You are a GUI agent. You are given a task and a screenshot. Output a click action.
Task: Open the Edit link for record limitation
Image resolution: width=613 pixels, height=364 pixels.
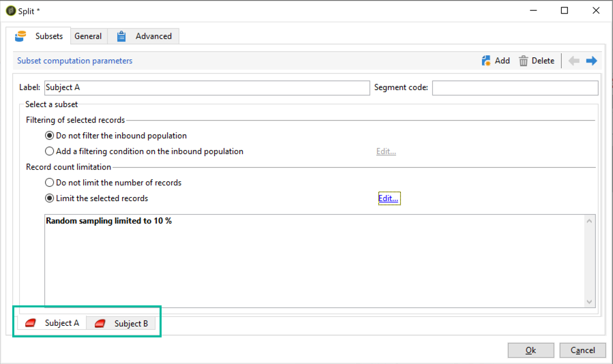point(388,198)
